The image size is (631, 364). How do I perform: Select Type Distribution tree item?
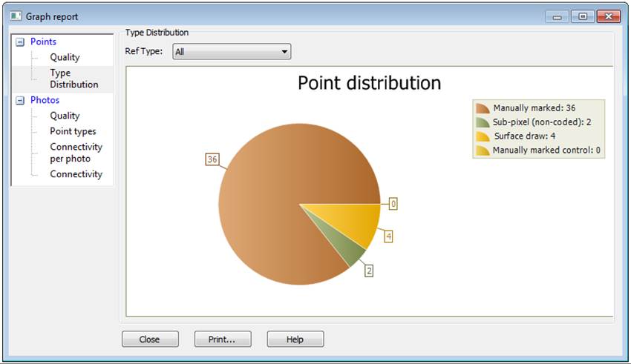[x=73, y=79]
